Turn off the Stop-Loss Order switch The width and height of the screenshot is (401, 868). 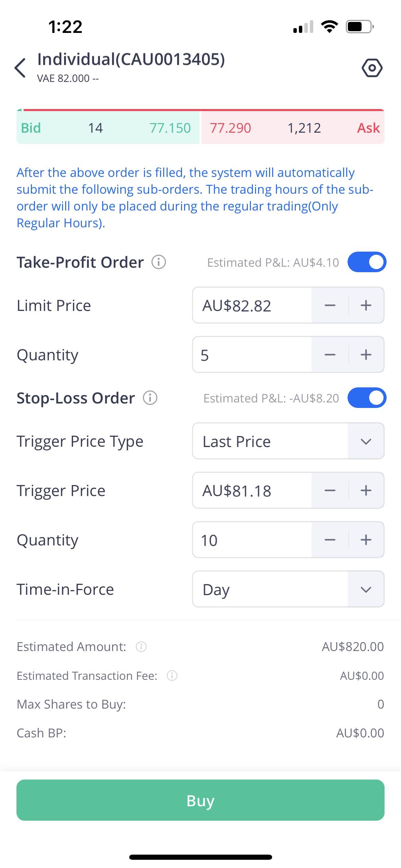367,398
